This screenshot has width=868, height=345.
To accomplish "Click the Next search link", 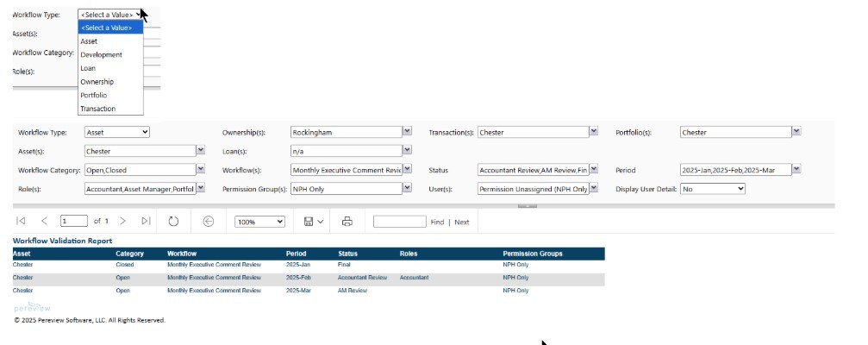I will (x=462, y=223).
